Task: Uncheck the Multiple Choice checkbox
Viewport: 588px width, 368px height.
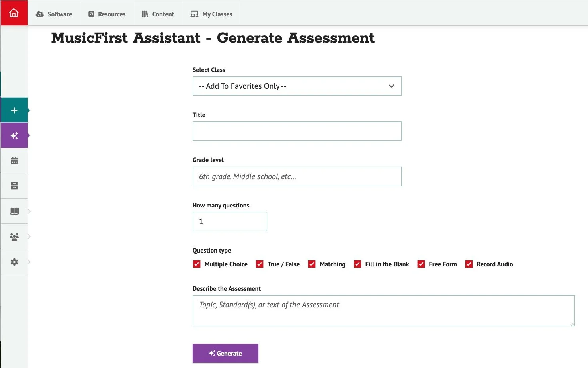Action: point(197,264)
